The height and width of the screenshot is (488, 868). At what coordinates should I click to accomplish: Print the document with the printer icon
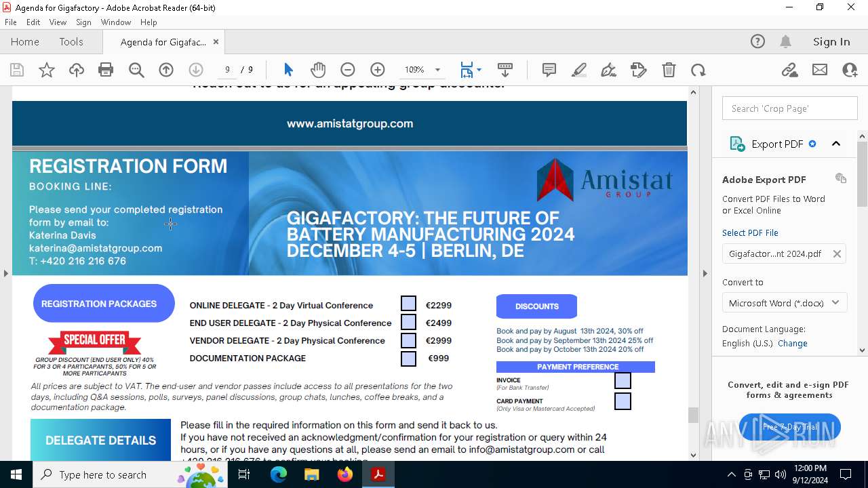[106, 70]
